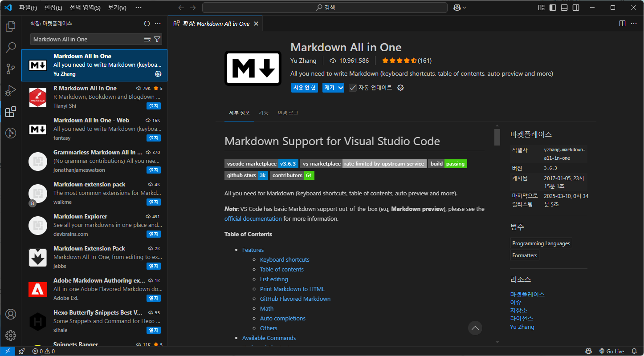Open gear for Markdown All in One list item
644x356 pixels.
tap(158, 74)
